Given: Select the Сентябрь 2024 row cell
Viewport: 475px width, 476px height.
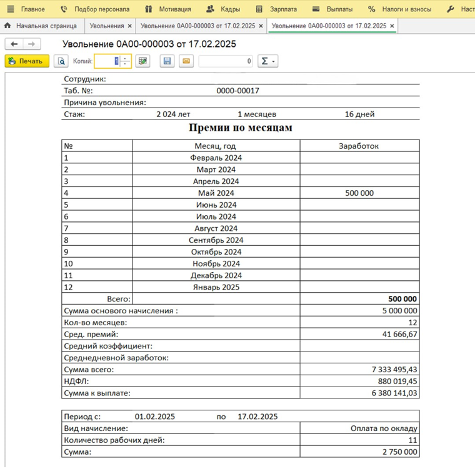Looking at the screenshot, I should pyautogui.click(x=216, y=240).
